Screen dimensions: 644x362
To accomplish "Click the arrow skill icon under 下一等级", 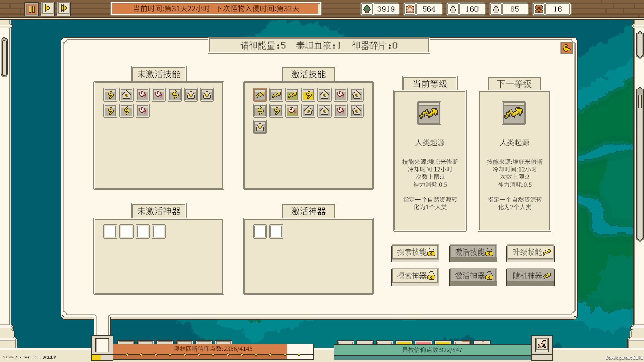I will tap(514, 113).
